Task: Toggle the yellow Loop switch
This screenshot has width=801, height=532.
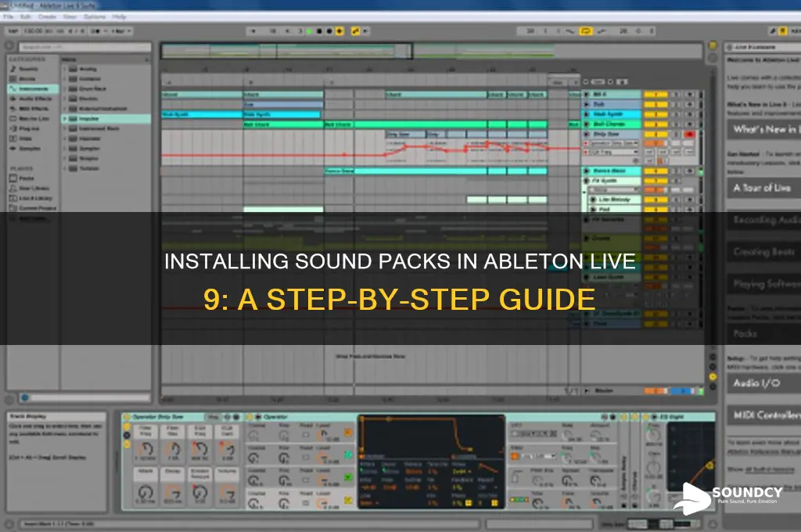Action: pos(585,31)
